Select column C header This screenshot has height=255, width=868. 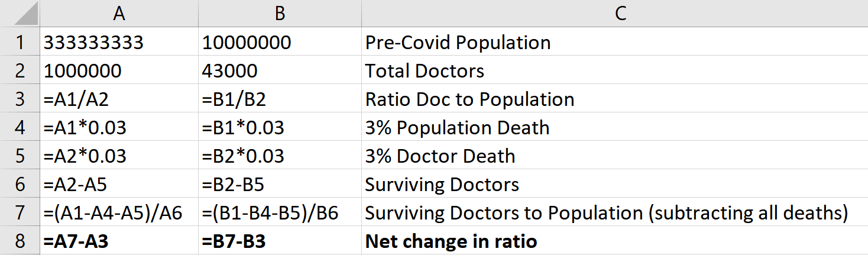[x=615, y=14]
